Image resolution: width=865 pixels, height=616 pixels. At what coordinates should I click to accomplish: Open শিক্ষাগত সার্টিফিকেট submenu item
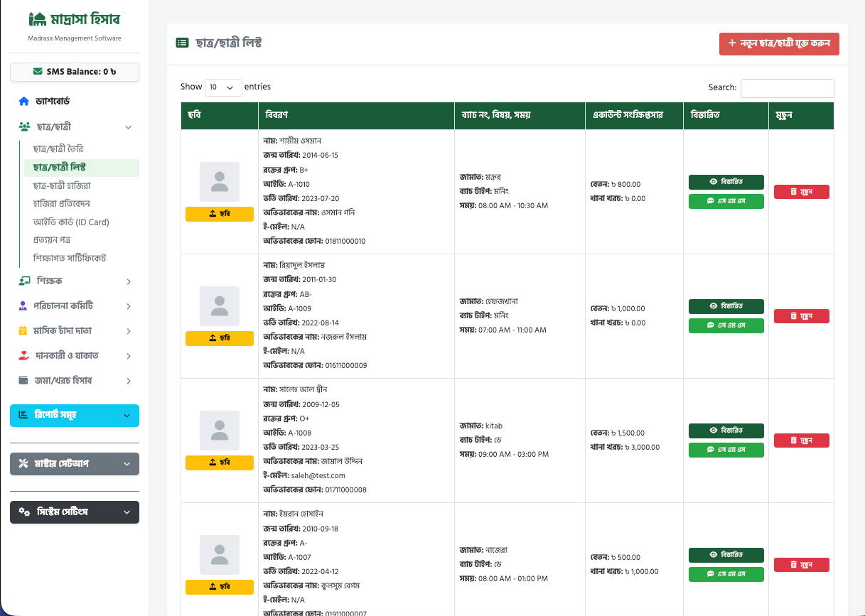81,258
